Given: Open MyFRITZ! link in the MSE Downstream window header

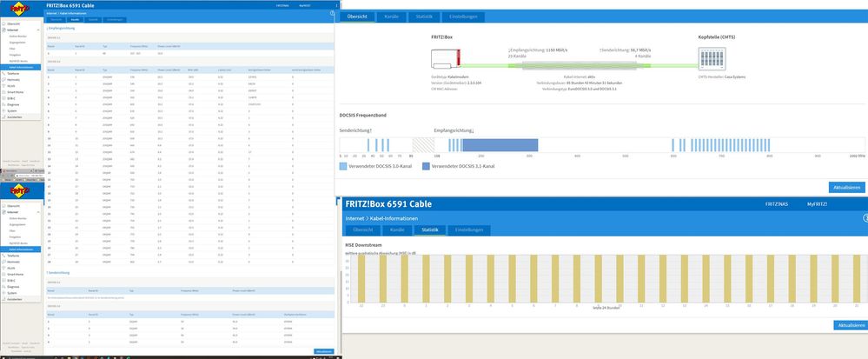Looking at the screenshot, I should (x=817, y=204).
